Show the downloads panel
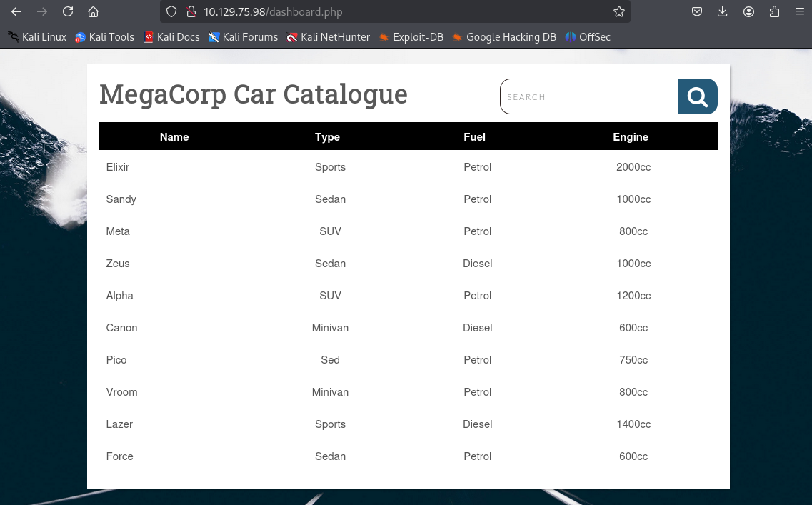This screenshot has height=505, width=812. (x=723, y=11)
